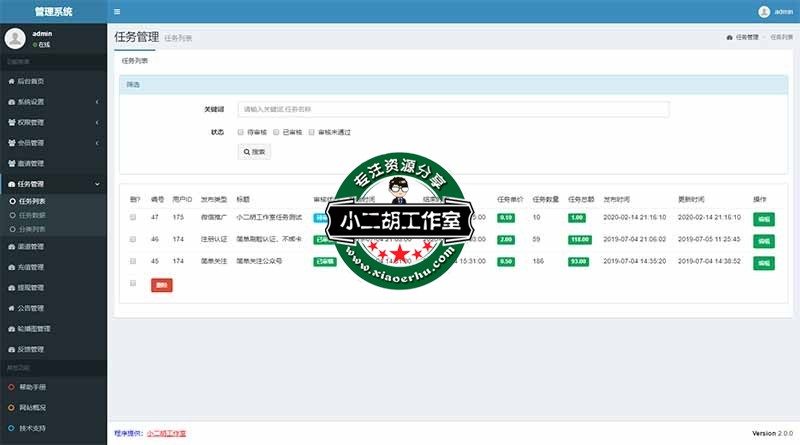Tick the select-all checkbox beside the red delete button

133,283
